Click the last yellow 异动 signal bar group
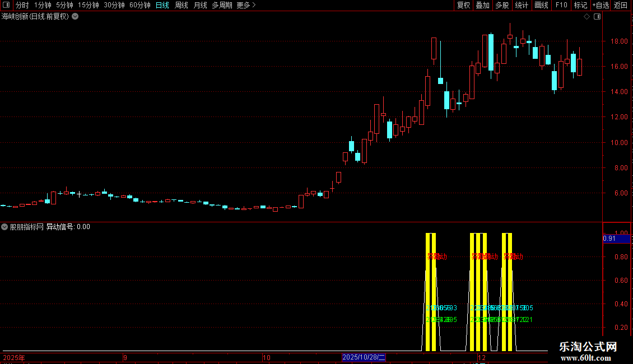Viewport: 633px width, 364px height. click(507, 292)
